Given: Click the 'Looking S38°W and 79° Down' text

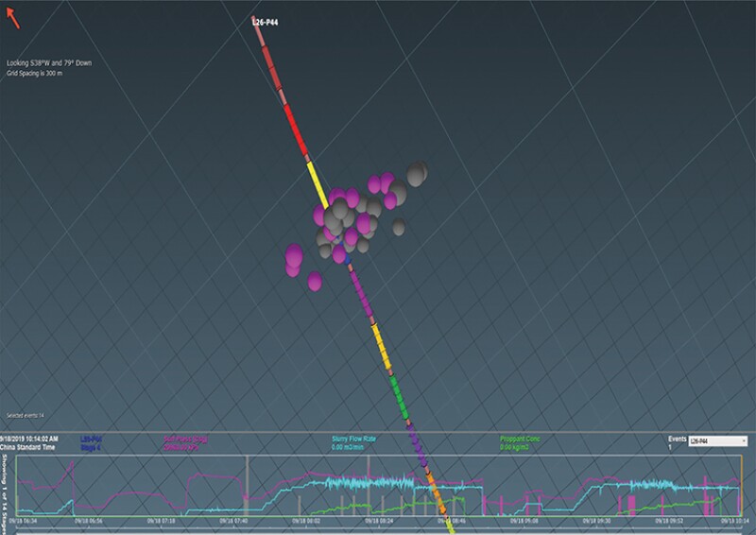Looking at the screenshot, I should click(x=49, y=62).
